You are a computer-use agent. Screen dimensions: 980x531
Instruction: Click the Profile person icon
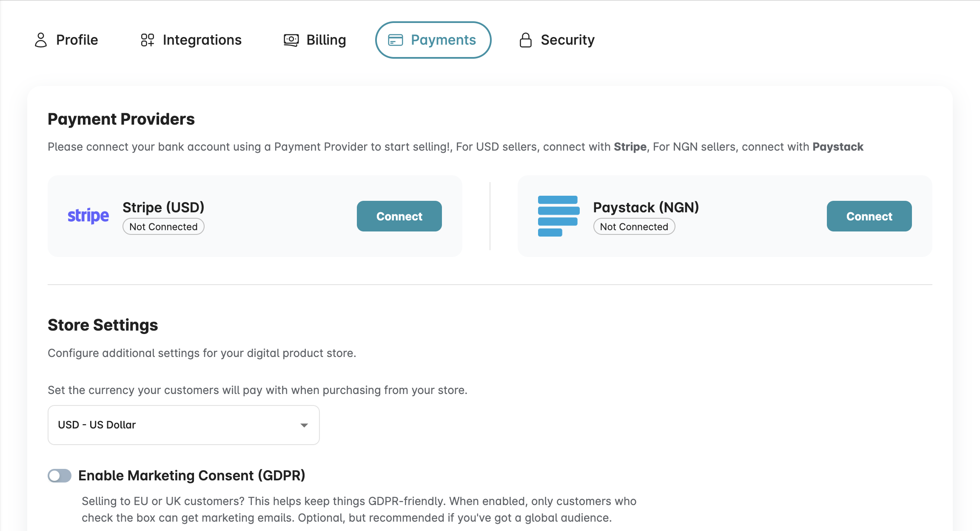point(41,40)
